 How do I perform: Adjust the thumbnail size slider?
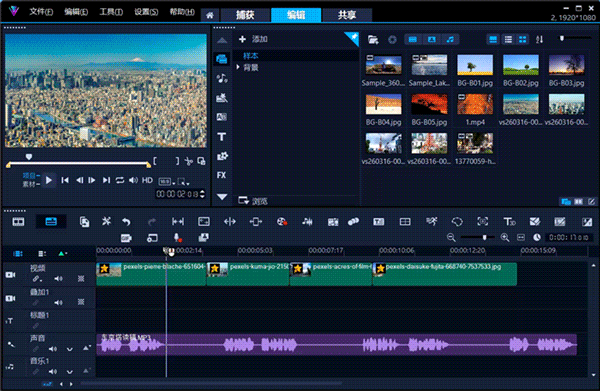(x=561, y=38)
